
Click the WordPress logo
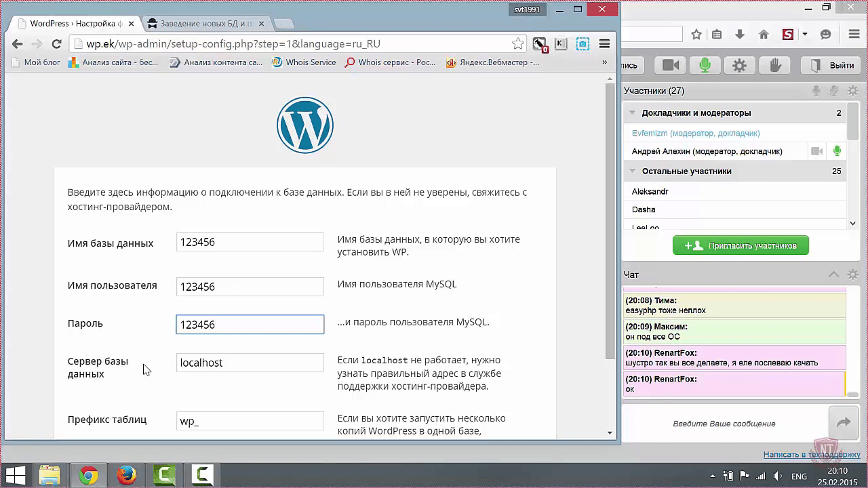[305, 125]
